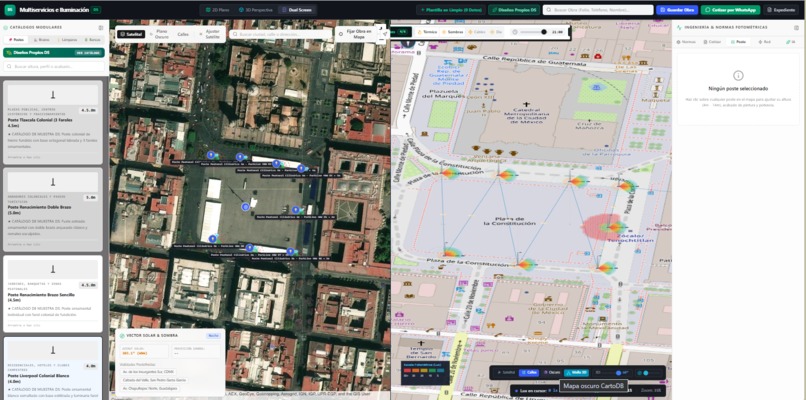
Task: Select the Brazos catalog tab
Action: point(41,40)
